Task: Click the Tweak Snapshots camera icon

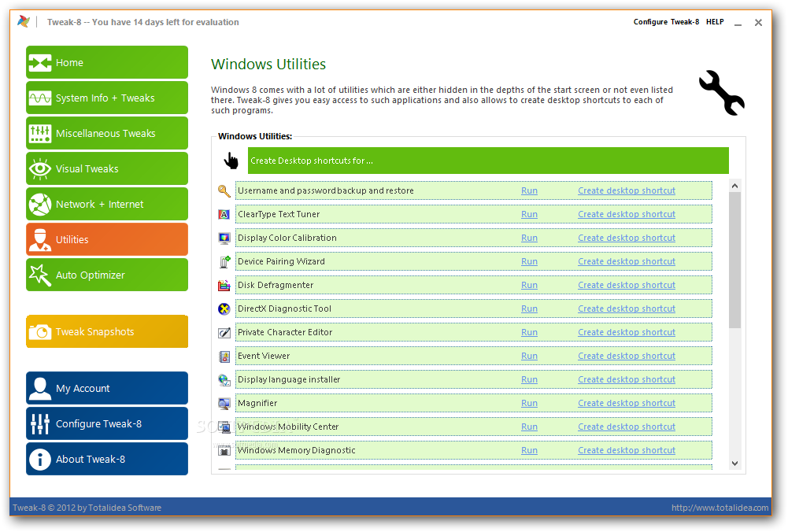Action: [x=39, y=332]
